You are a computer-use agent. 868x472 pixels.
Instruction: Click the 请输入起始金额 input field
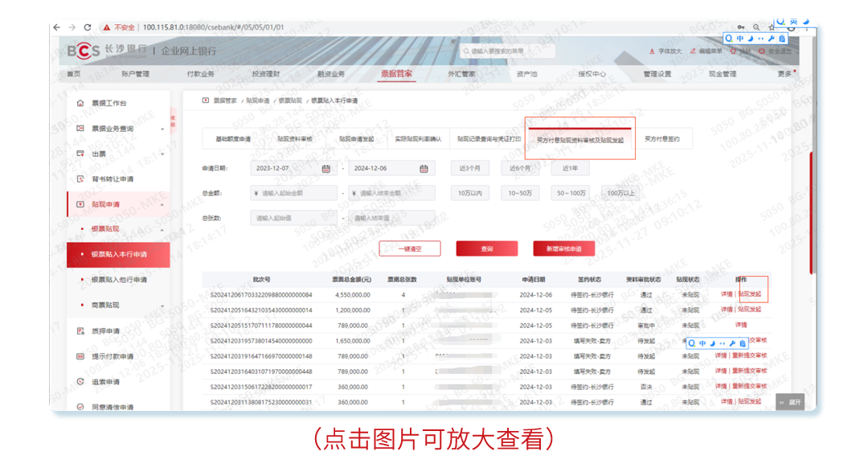[x=293, y=193]
